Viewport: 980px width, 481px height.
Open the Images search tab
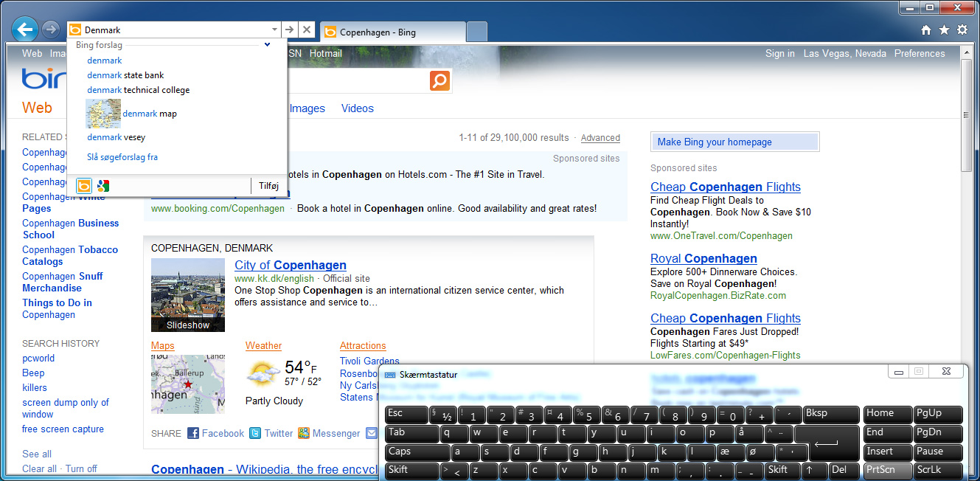click(x=307, y=108)
